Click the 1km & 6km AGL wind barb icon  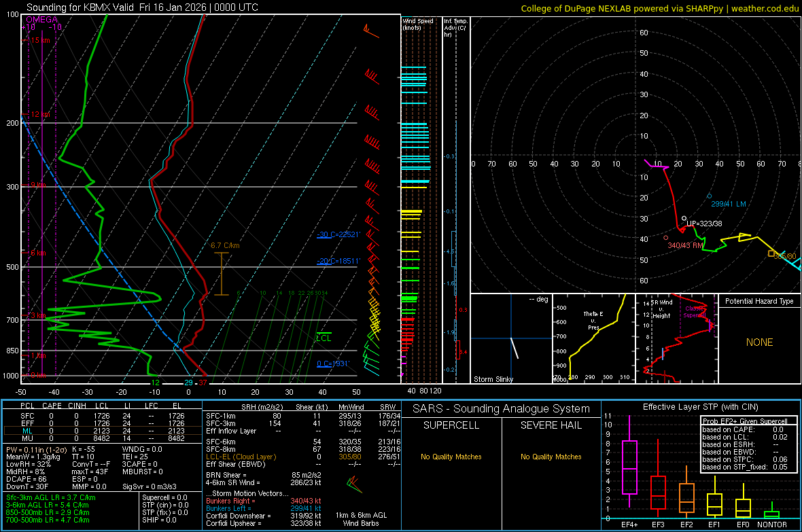pyautogui.click(x=354, y=484)
